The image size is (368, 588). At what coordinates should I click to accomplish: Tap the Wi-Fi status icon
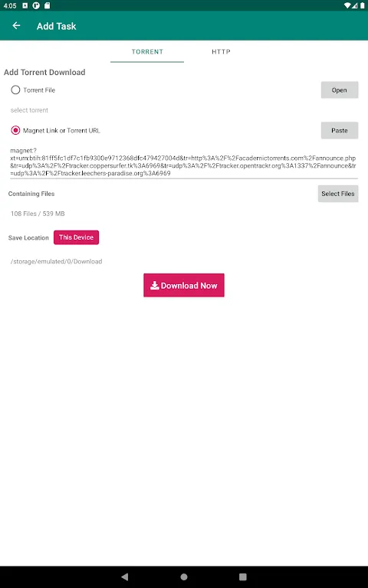pyautogui.click(x=347, y=5)
